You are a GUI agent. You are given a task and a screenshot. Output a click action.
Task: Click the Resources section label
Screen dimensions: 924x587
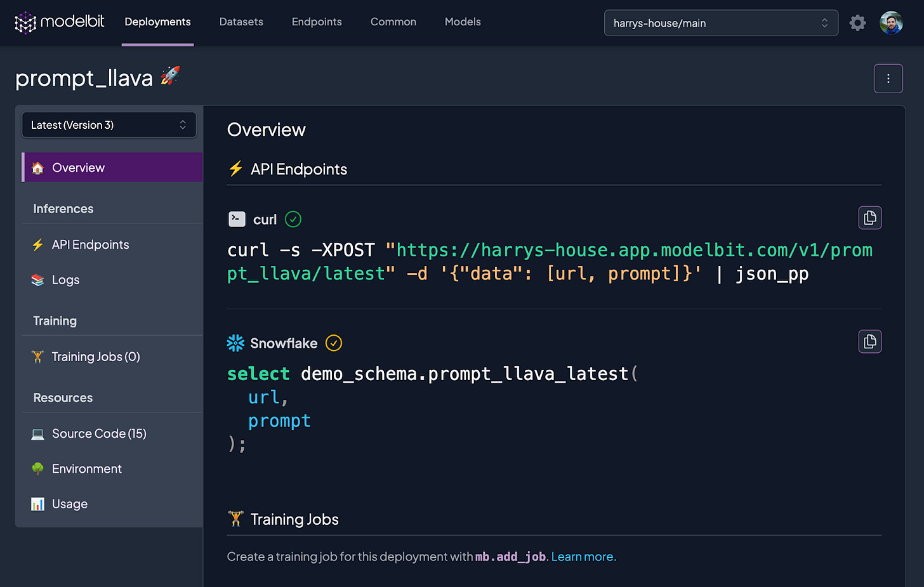point(63,398)
